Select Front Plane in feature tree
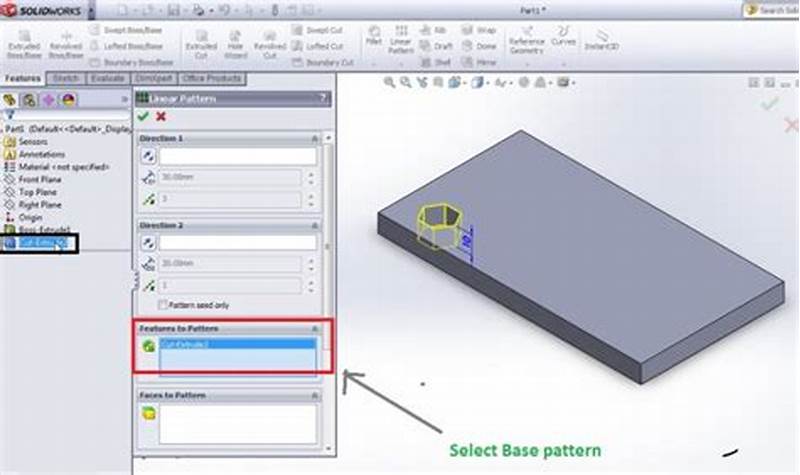800x475 pixels. point(33,180)
